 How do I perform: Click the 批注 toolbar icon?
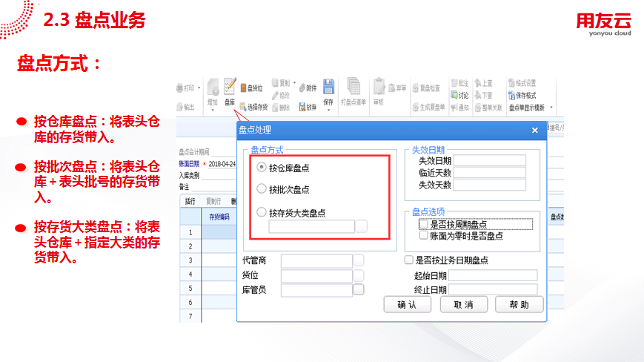click(x=454, y=83)
